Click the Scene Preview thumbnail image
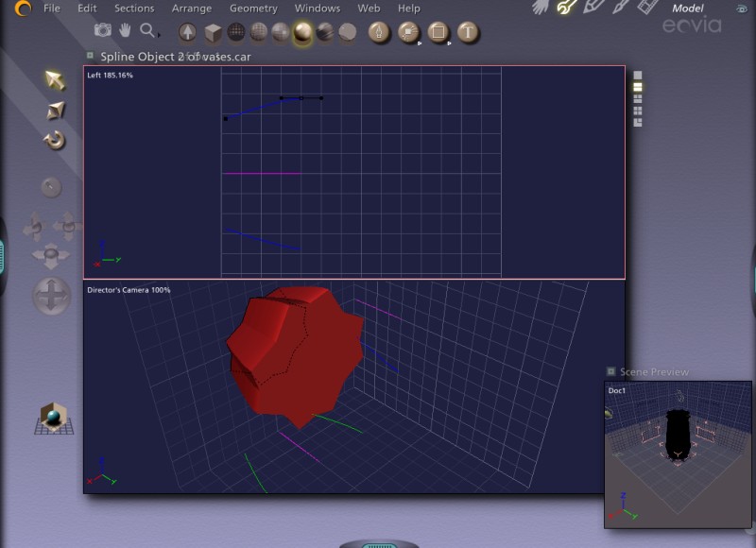756x548 pixels. (x=678, y=454)
